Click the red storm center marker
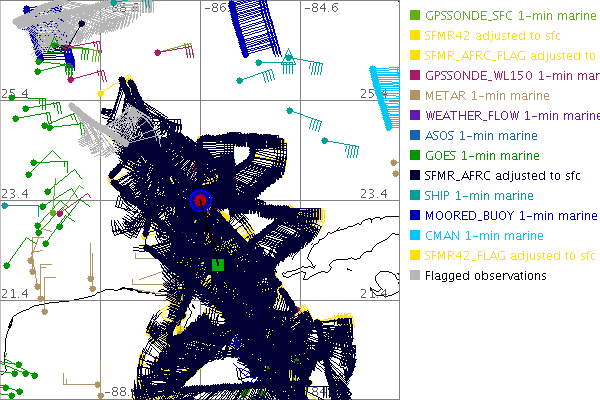 click(x=201, y=200)
